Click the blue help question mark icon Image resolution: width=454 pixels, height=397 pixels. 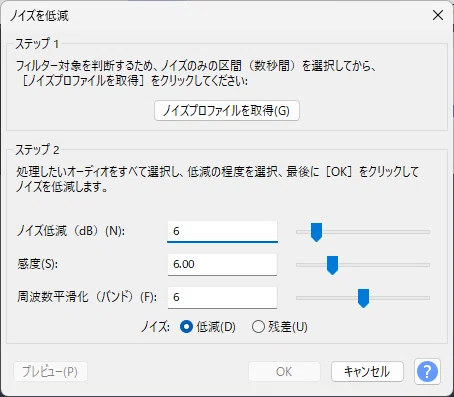tap(427, 371)
